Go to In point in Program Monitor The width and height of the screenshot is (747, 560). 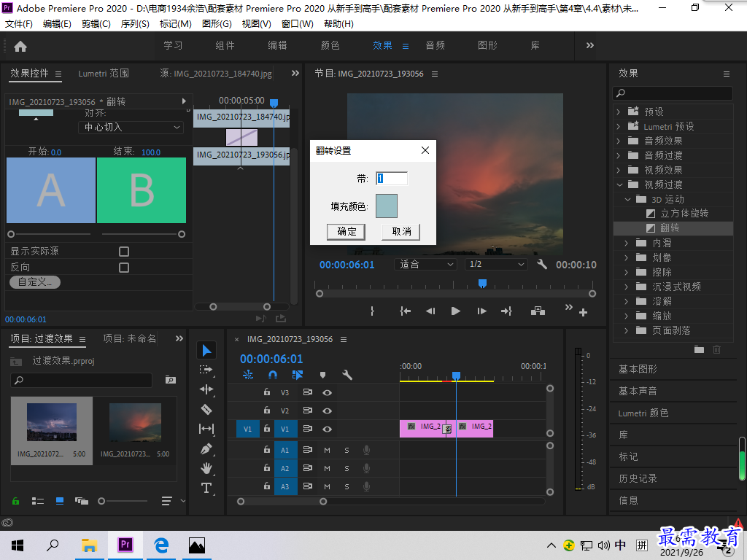pos(405,311)
